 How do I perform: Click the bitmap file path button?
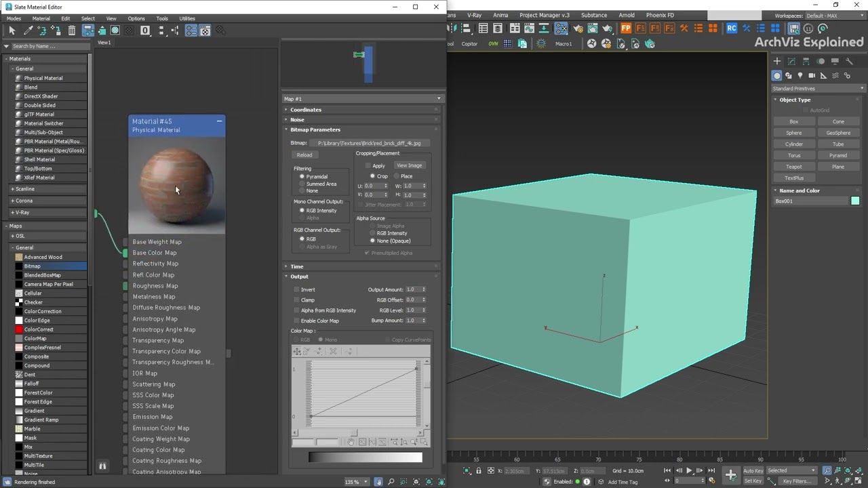(x=369, y=143)
